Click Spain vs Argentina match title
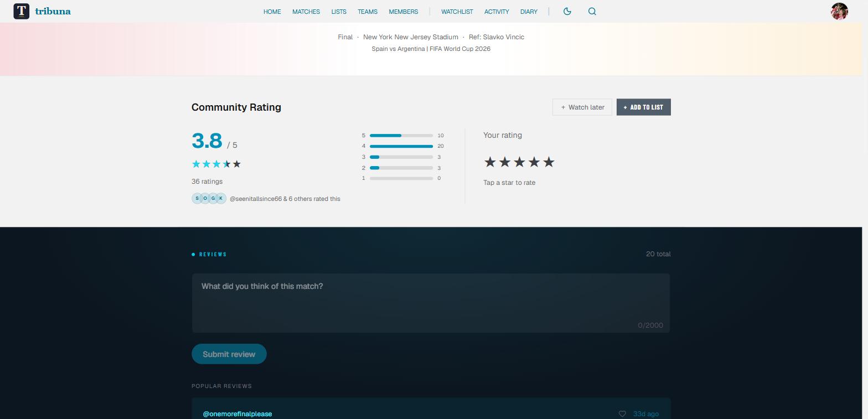This screenshot has height=419, width=868. click(431, 49)
